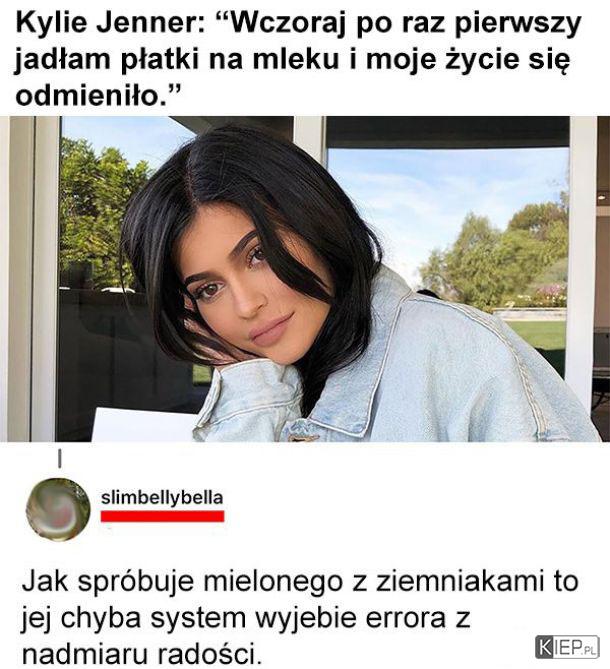Select the red censor bar under the username
The image size is (610, 669).
tap(162, 516)
